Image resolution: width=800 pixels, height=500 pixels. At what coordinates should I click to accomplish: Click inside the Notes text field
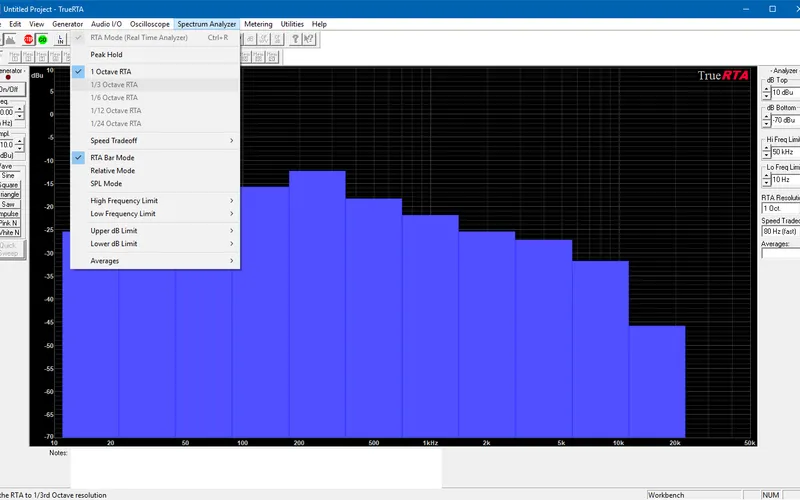point(255,468)
